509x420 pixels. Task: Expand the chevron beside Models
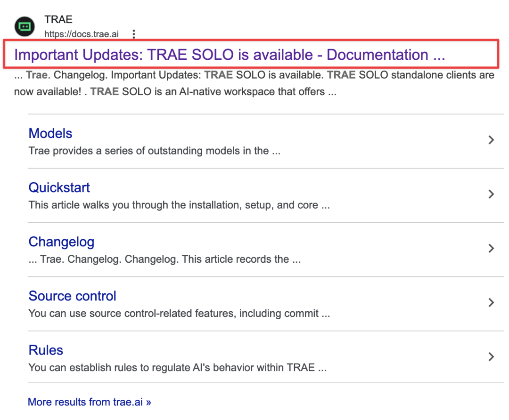(x=491, y=140)
